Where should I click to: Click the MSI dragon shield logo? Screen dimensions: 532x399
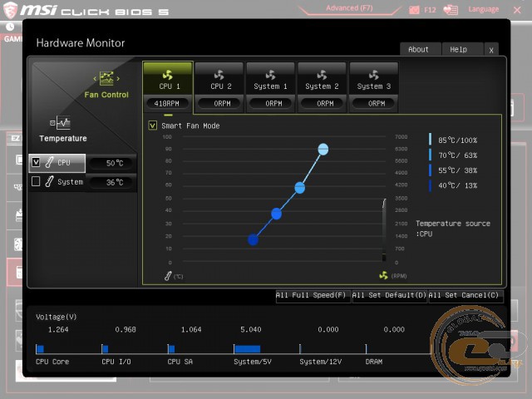[x=10, y=10]
